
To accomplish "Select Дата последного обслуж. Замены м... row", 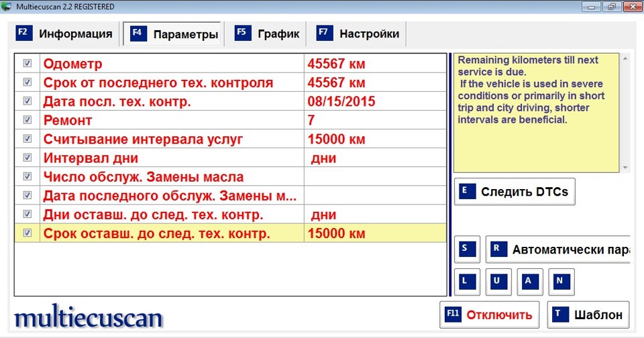I will click(x=230, y=196).
